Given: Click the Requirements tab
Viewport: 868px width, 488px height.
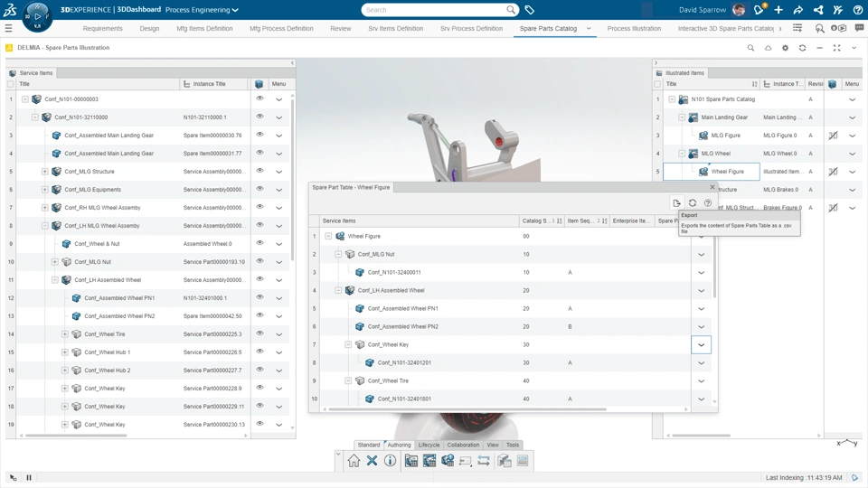Looking at the screenshot, I should pos(103,28).
